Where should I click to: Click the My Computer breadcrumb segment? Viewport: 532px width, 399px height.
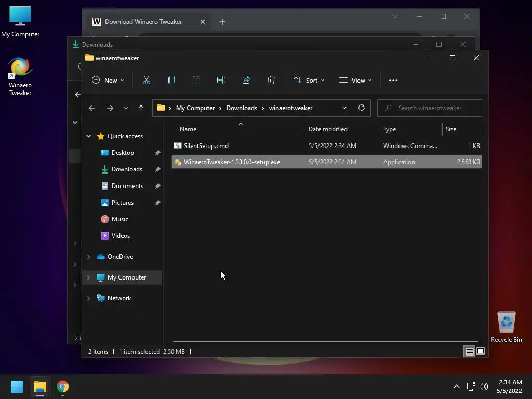click(195, 108)
